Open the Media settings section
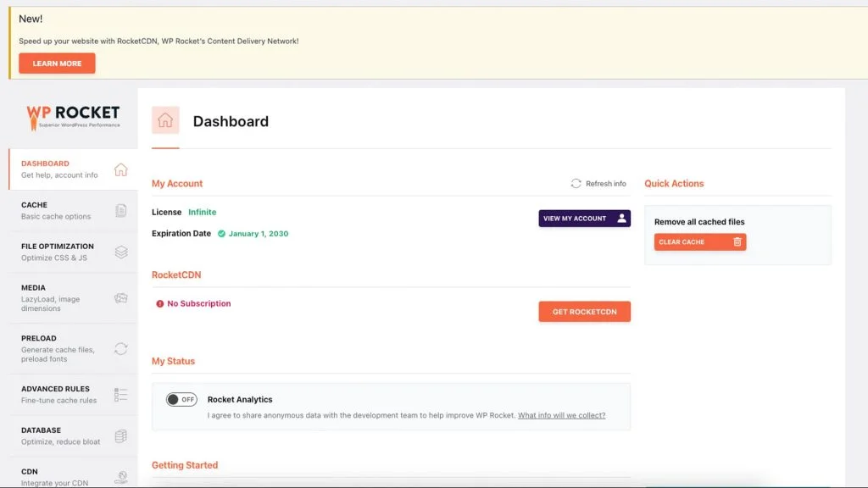This screenshot has height=488, width=868. click(73, 297)
